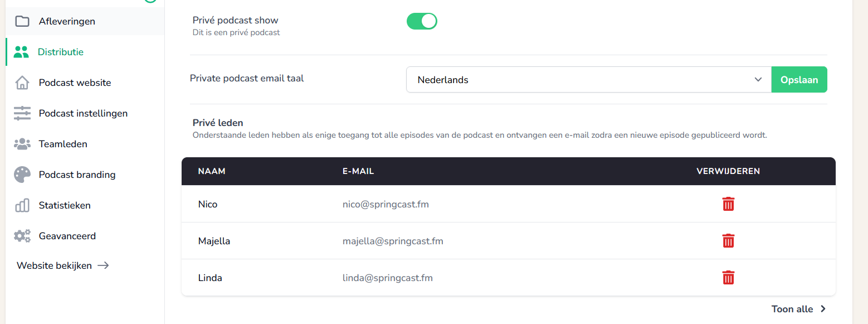This screenshot has width=868, height=324.
Task: Select nico@springcast.fm email cell
Action: pyautogui.click(x=386, y=204)
